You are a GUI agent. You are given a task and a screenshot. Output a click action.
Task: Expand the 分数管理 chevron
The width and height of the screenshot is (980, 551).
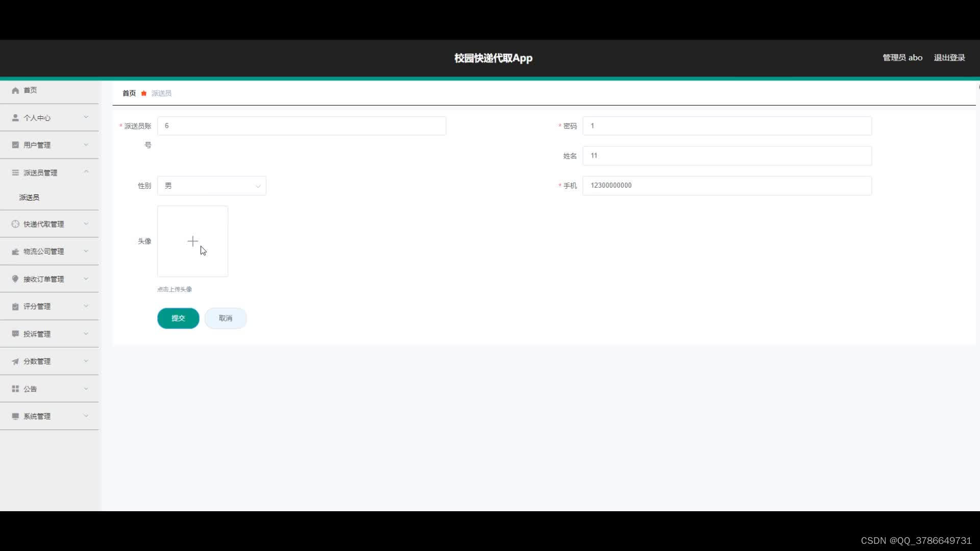(86, 361)
